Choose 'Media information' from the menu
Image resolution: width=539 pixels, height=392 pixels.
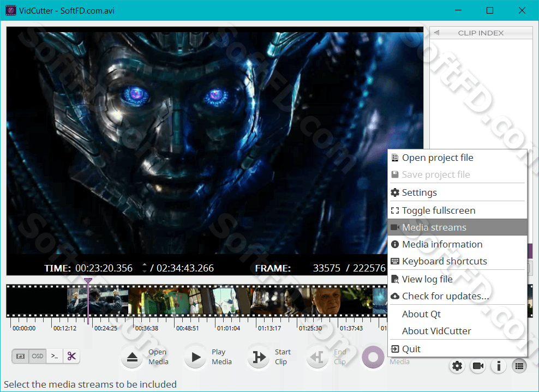click(x=457, y=244)
